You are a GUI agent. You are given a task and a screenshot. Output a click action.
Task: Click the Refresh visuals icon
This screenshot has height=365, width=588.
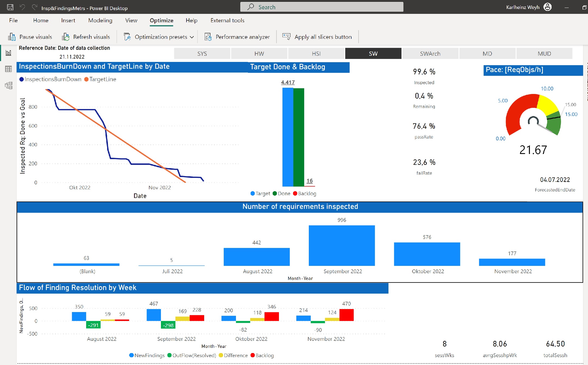tap(66, 37)
